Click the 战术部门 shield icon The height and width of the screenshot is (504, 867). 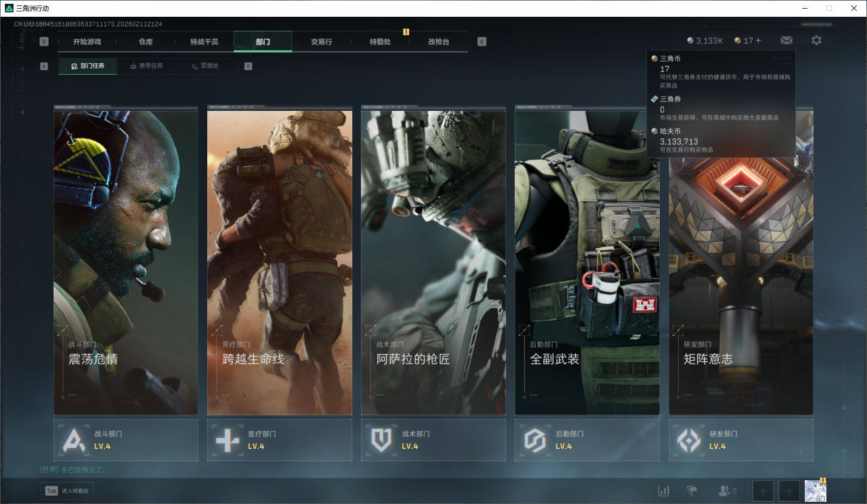click(x=381, y=440)
